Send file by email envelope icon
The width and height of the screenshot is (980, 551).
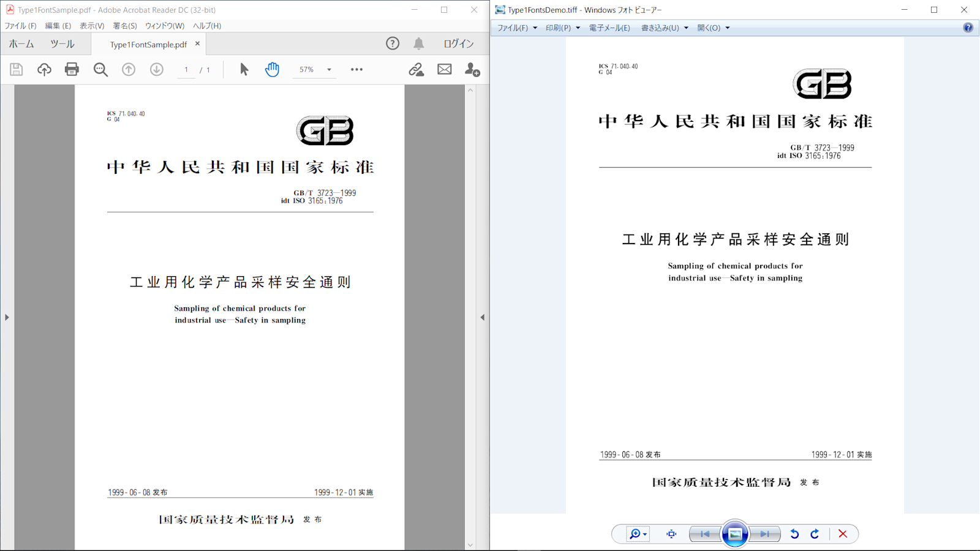tap(445, 69)
